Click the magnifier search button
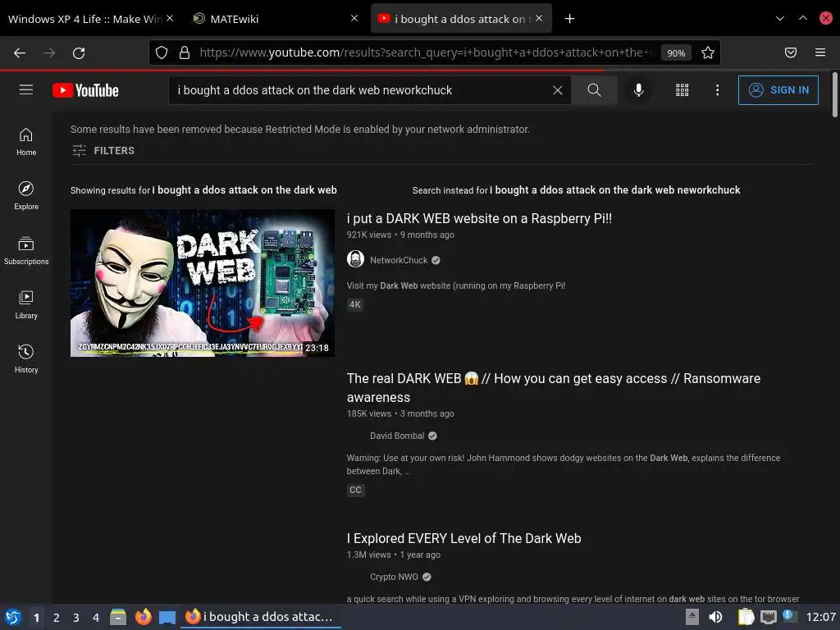This screenshot has width=840, height=630. (x=594, y=90)
